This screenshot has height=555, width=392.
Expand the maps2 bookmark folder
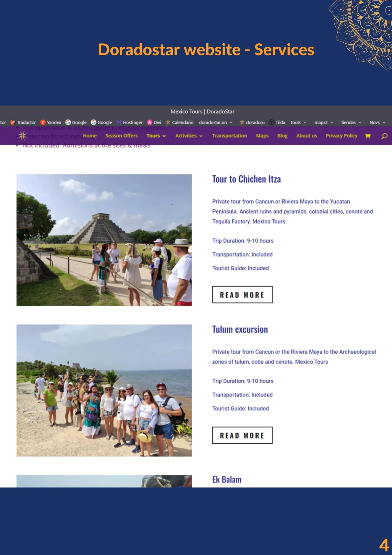pos(324,122)
